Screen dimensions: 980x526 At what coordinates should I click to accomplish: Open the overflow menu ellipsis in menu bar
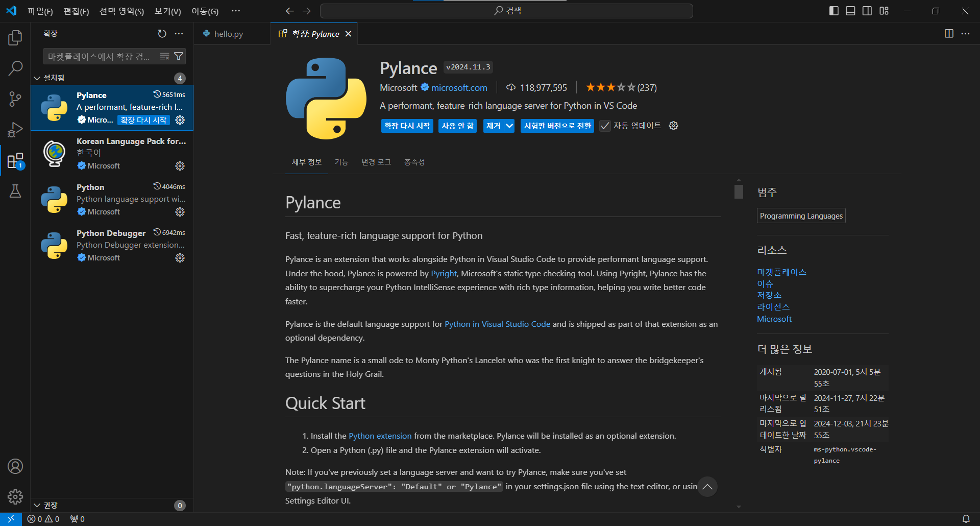point(235,11)
